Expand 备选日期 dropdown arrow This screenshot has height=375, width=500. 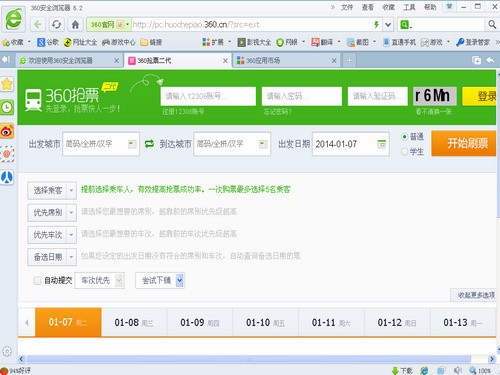[x=71, y=257]
